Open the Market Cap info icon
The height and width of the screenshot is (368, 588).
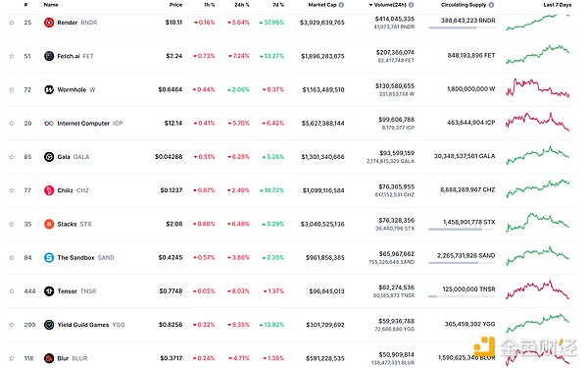tap(341, 5)
